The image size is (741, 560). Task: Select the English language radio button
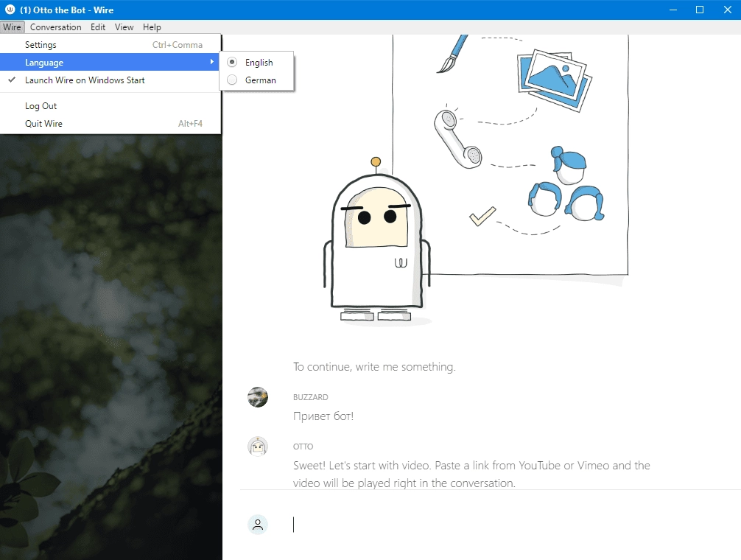coord(232,62)
